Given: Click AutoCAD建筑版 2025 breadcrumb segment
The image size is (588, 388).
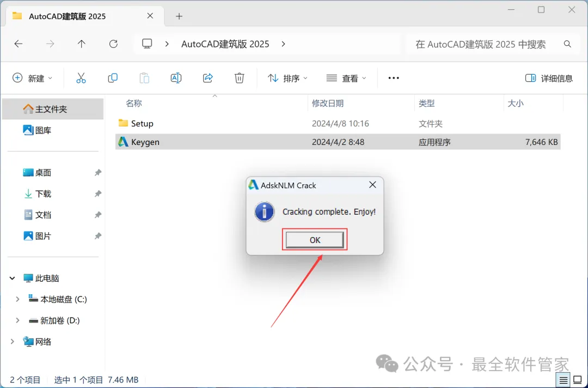Looking at the screenshot, I should (225, 44).
